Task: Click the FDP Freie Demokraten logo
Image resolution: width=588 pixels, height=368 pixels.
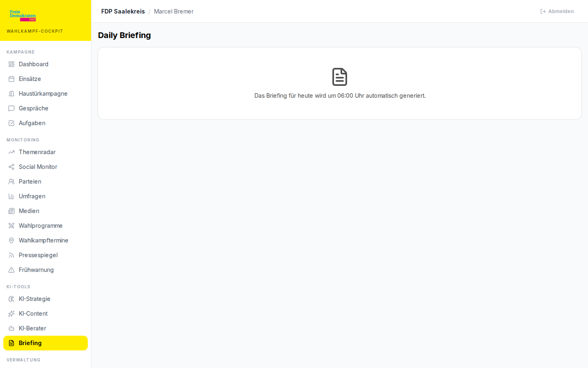Action: tap(23, 16)
